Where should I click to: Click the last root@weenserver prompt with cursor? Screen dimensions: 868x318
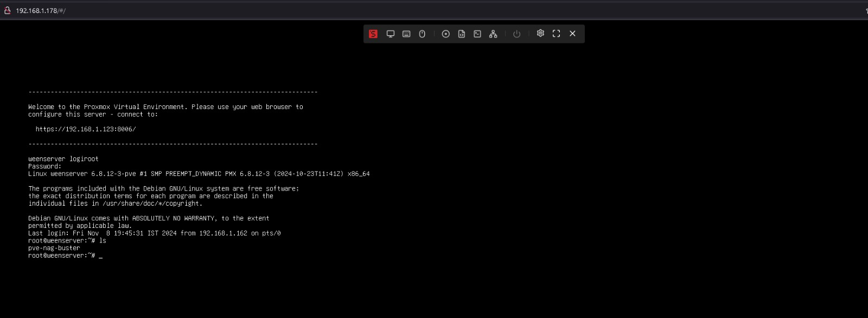pyautogui.click(x=65, y=256)
